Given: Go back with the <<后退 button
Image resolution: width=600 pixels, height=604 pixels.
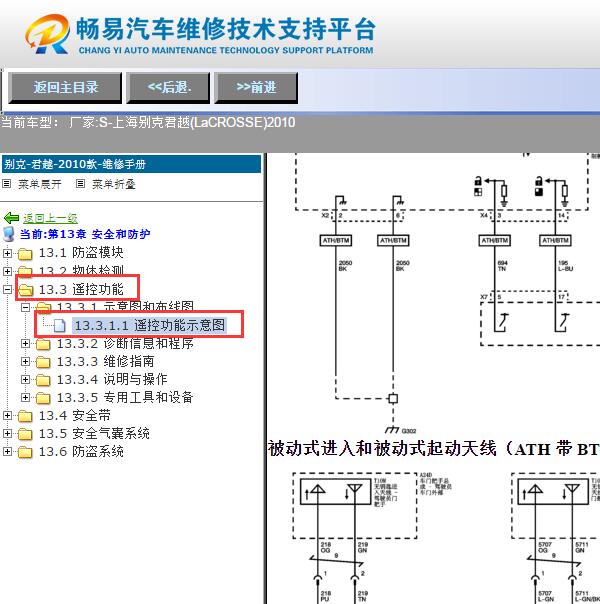Looking at the screenshot, I should point(168,87).
